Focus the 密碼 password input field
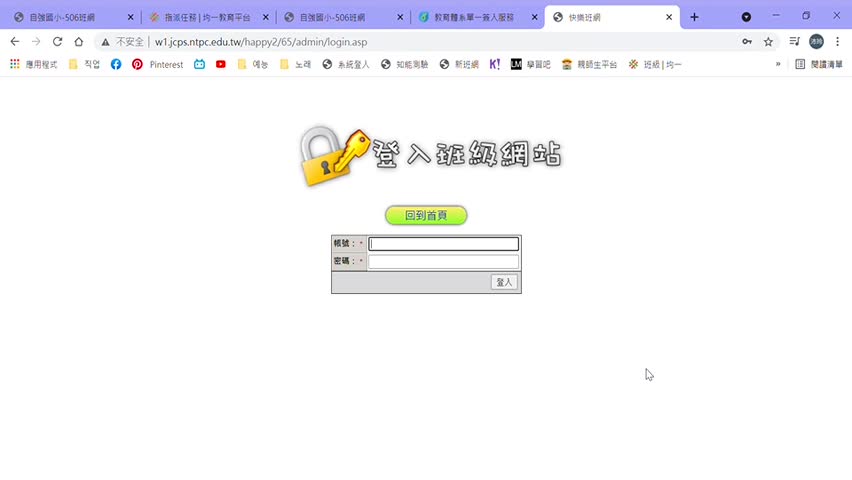Image resolution: width=852 pixels, height=480 pixels. click(443, 261)
